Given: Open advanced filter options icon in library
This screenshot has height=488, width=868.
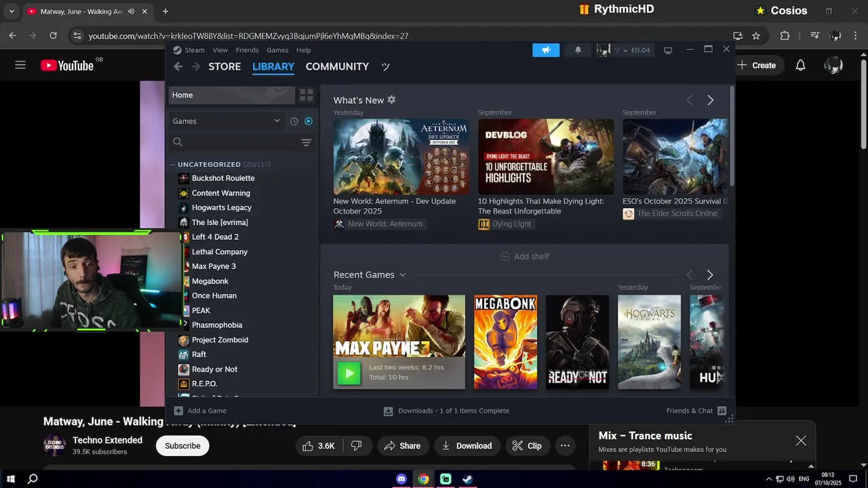Looking at the screenshot, I should (306, 142).
